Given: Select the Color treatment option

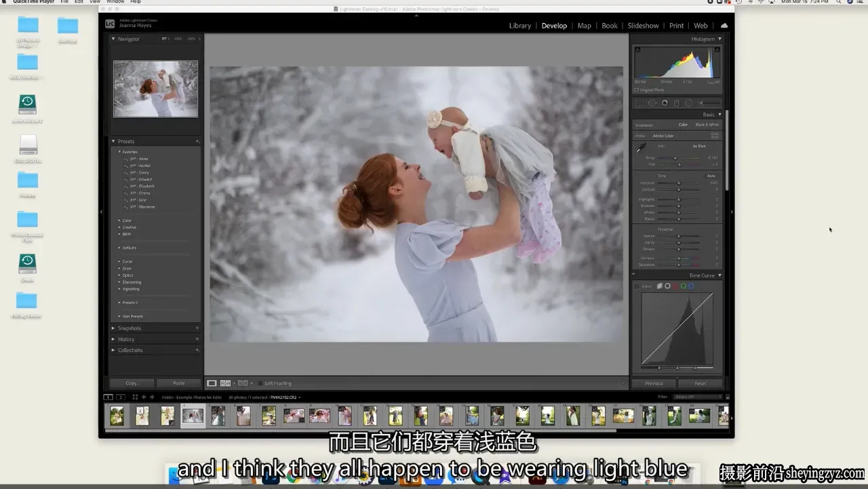Looking at the screenshot, I should click(x=683, y=125).
